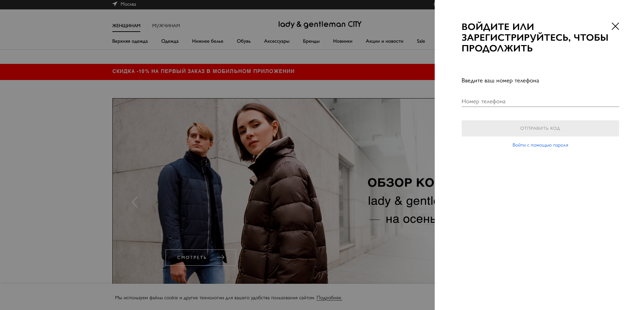
Task: Select the ЖЕНЩИНАМ tab
Action: tap(126, 26)
